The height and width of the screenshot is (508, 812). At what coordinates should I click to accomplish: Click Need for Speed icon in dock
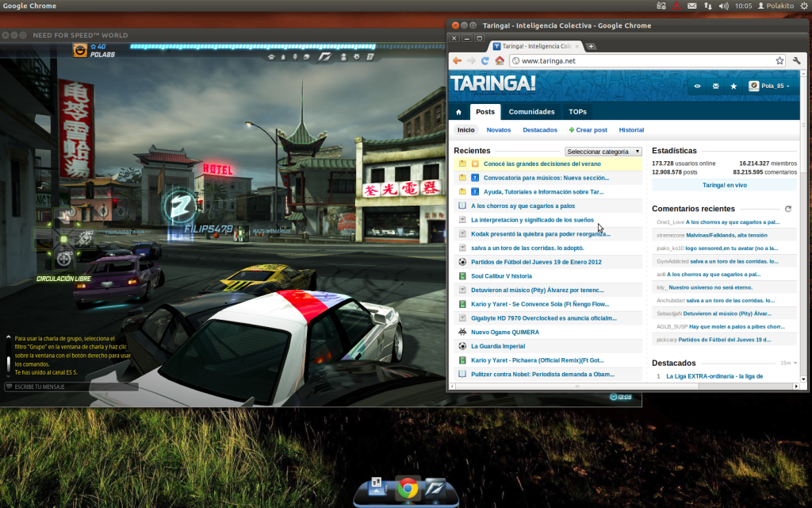[x=435, y=488]
